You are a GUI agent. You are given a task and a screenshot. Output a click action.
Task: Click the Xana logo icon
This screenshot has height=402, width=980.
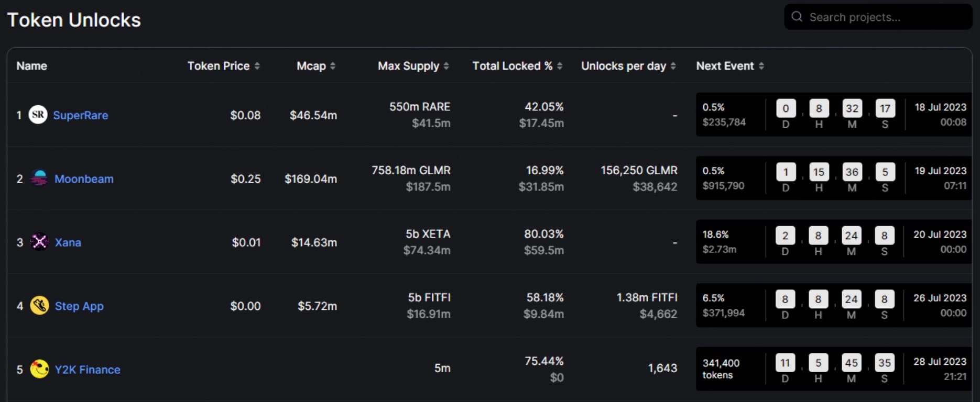tap(39, 242)
